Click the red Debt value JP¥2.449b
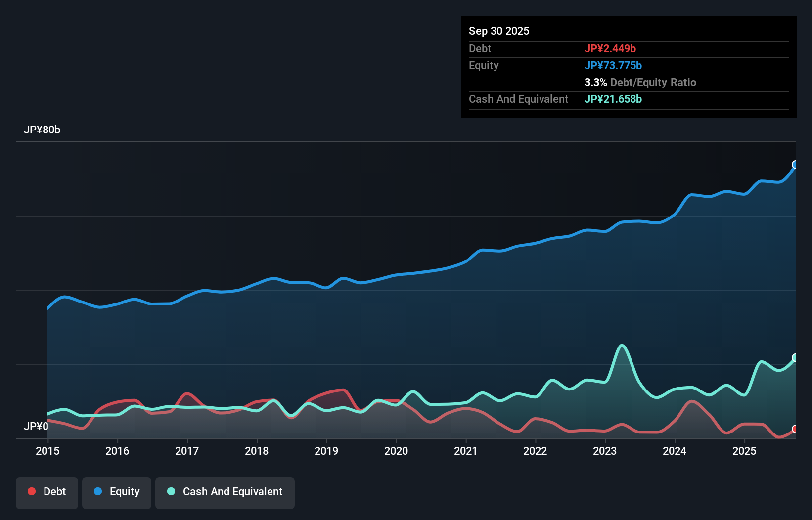The image size is (812, 520). point(611,48)
